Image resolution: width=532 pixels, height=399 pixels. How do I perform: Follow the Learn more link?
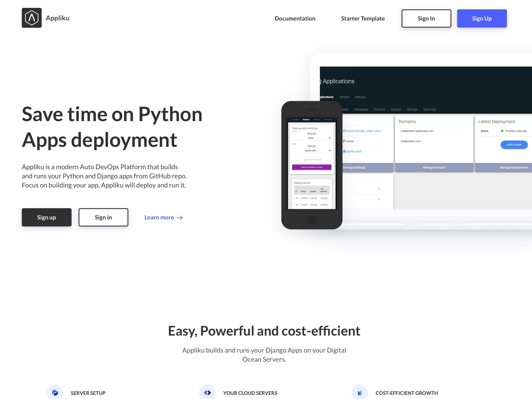(x=164, y=217)
